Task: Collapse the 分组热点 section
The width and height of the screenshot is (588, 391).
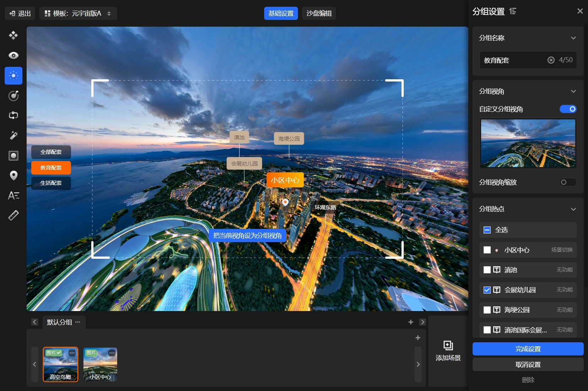Action: pos(573,209)
